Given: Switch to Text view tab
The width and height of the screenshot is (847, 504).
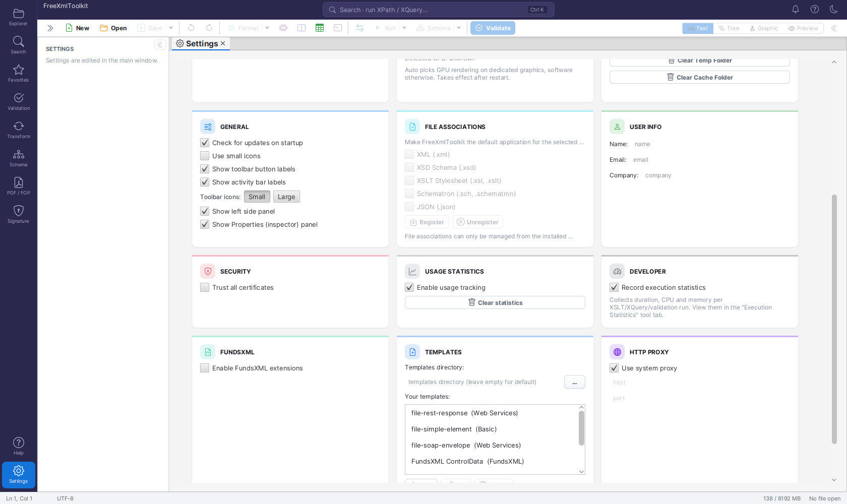Looking at the screenshot, I should (x=698, y=28).
